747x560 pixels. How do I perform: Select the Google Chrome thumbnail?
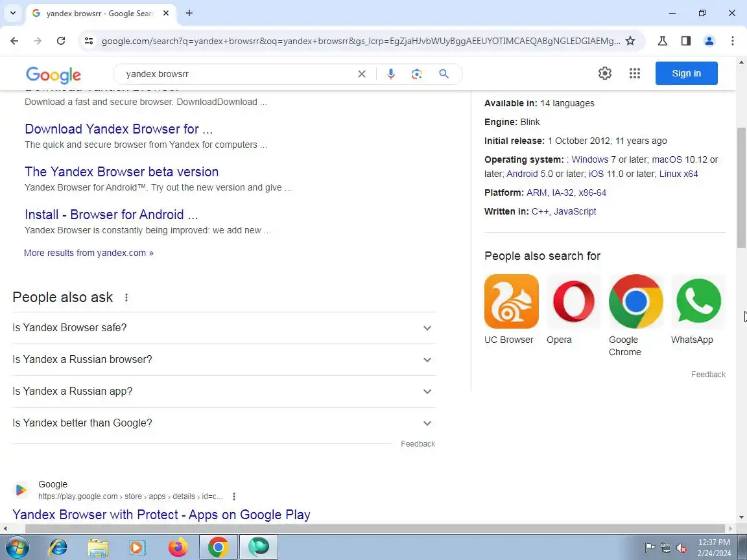click(x=635, y=301)
